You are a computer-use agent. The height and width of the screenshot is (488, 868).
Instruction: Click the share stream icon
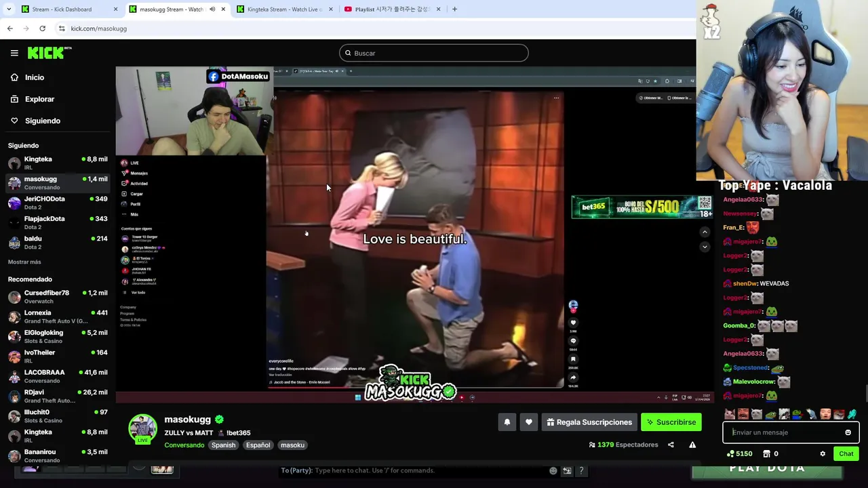tap(671, 445)
